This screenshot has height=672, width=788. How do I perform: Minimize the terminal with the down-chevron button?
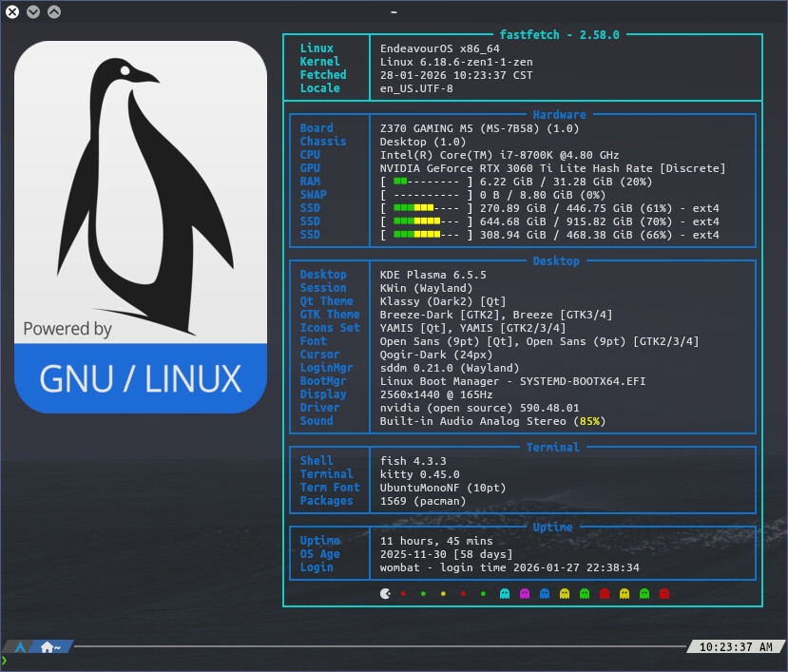33,12
